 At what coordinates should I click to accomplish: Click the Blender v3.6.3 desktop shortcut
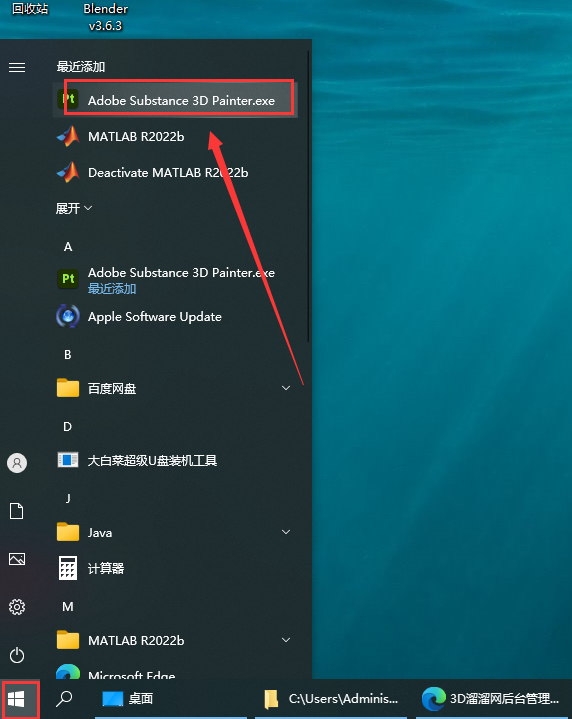click(106, 17)
